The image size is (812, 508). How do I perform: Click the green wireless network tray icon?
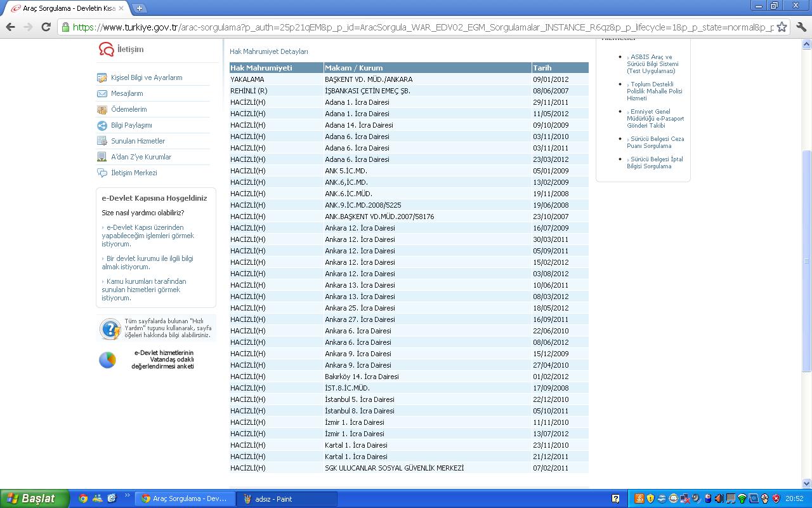742,499
